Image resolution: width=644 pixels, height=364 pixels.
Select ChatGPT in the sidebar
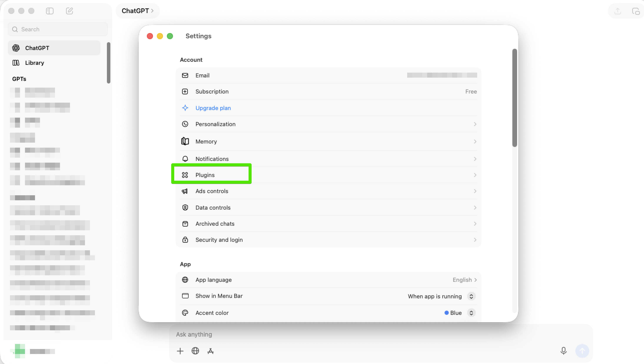coord(54,48)
